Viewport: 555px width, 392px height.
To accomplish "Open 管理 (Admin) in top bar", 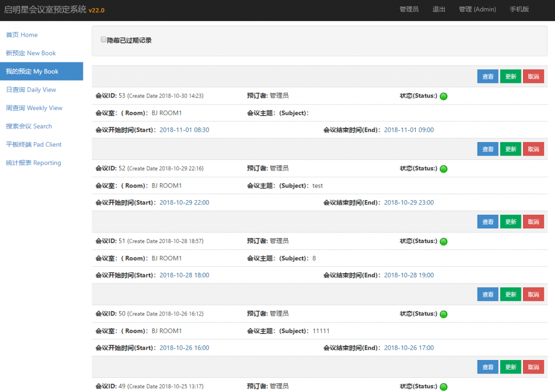I will point(477,9).
